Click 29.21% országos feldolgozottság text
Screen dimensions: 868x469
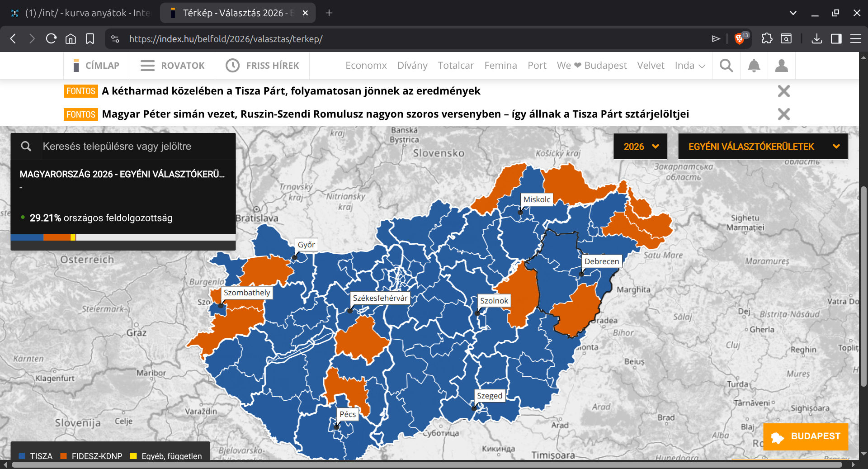(101, 218)
